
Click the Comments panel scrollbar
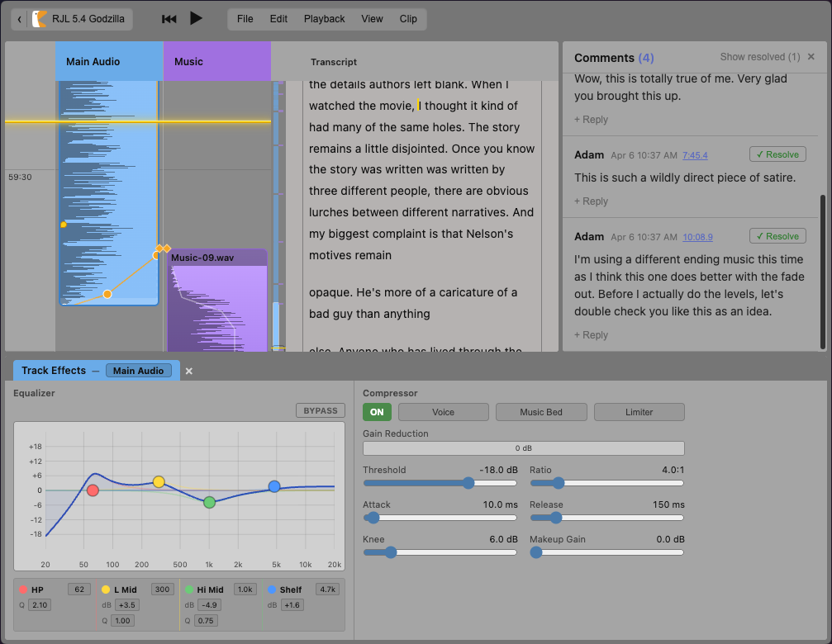pyautogui.click(x=823, y=272)
